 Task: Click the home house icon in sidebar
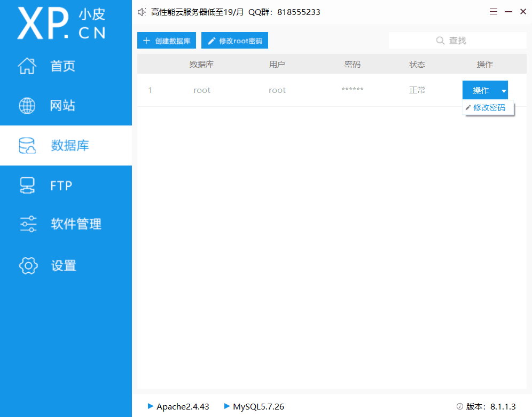[27, 66]
